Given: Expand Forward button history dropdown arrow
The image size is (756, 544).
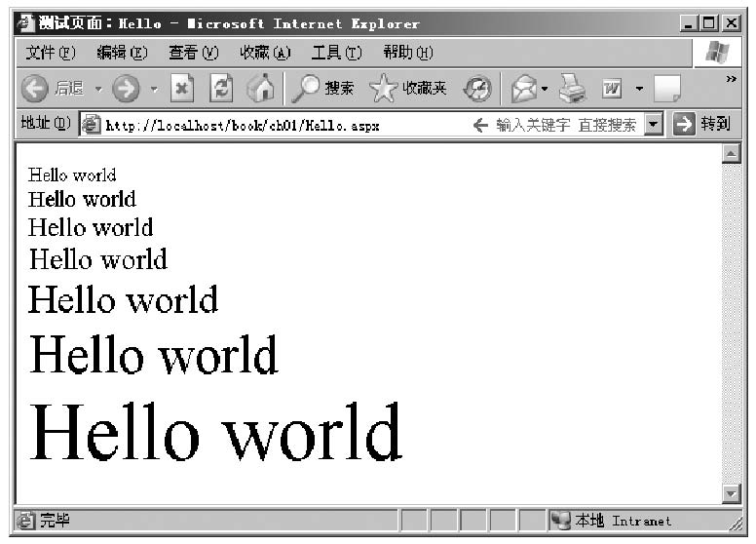Looking at the screenshot, I should [154, 90].
